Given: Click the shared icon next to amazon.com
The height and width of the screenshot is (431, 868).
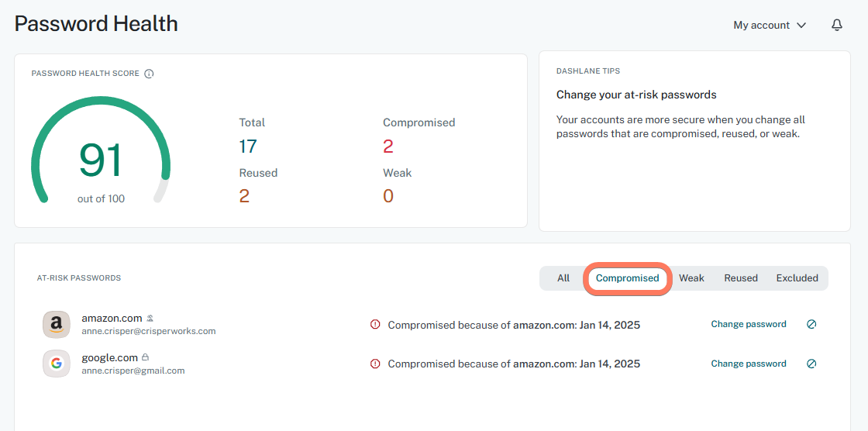Looking at the screenshot, I should coord(150,318).
